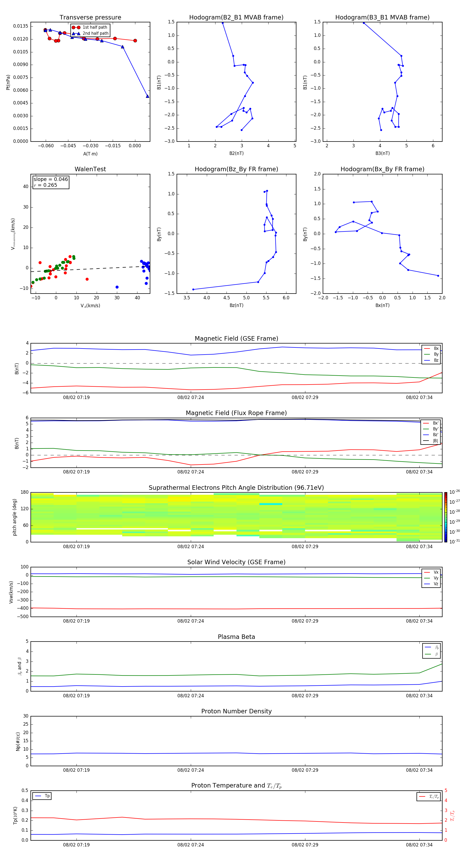Click the Bx legend entry in GSE panel
This screenshot has height=868, width=473.
click(x=431, y=349)
